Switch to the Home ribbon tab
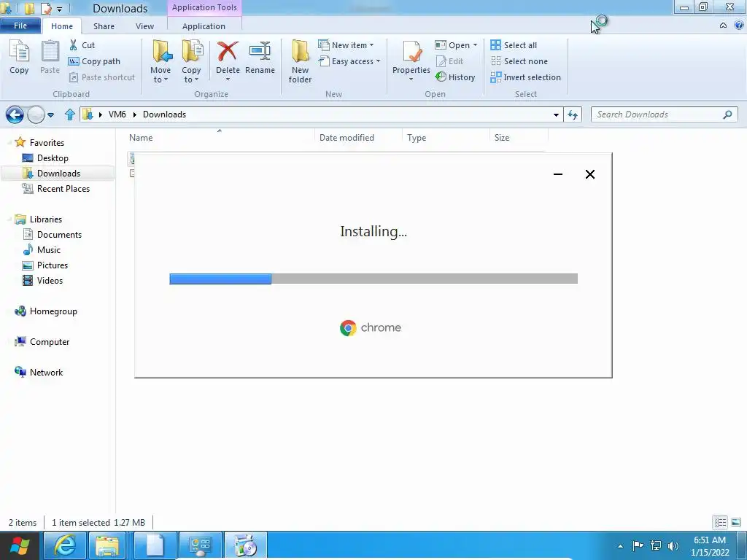This screenshot has width=747, height=560. [62, 26]
